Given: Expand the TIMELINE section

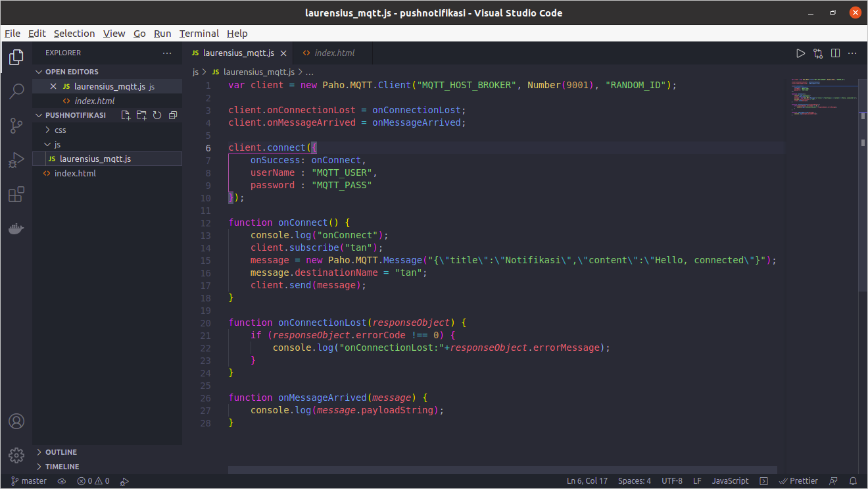Looking at the screenshot, I should 107,467.
